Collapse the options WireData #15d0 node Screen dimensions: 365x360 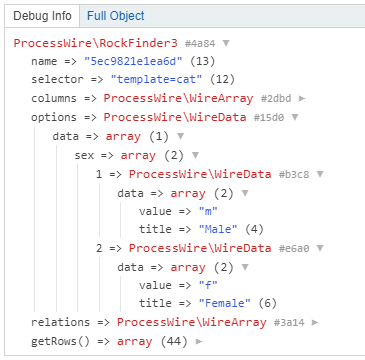click(x=295, y=117)
